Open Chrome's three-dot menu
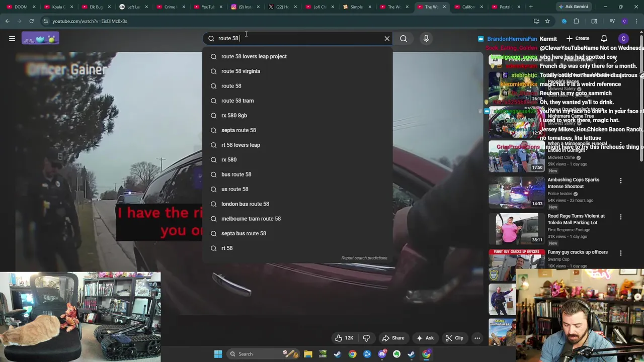Image resolution: width=644 pixels, height=362 pixels. (637, 21)
